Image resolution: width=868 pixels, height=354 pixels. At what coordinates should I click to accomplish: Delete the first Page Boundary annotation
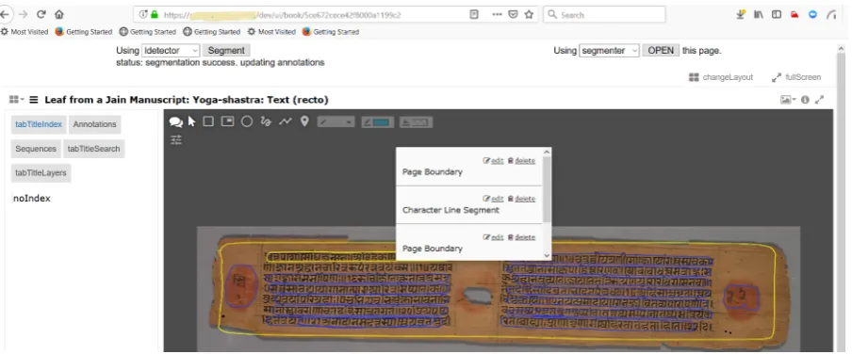coord(521,160)
